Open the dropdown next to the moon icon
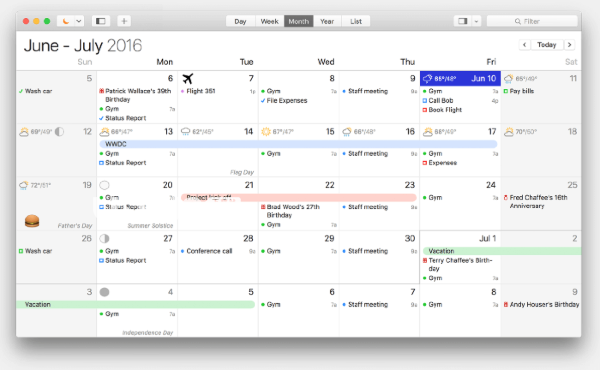Image resolution: width=600 pixels, height=370 pixels. click(x=79, y=21)
